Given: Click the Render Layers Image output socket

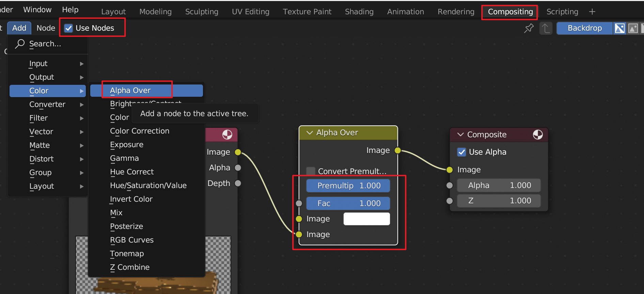Looking at the screenshot, I should [238, 152].
